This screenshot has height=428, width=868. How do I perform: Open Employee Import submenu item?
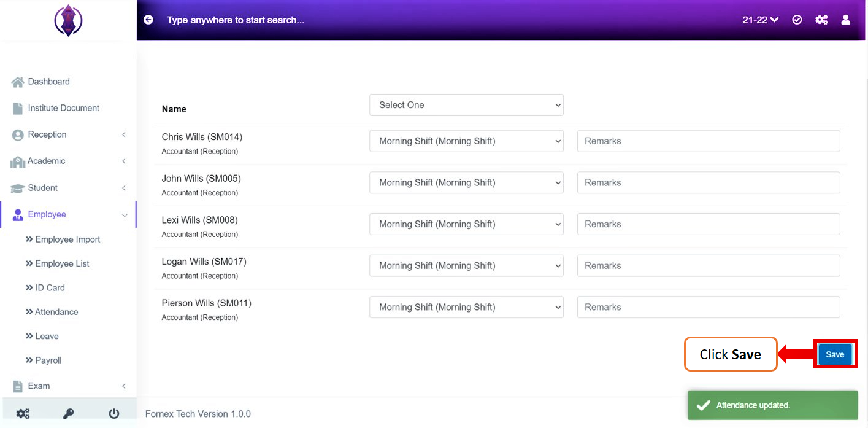pos(67,239)
